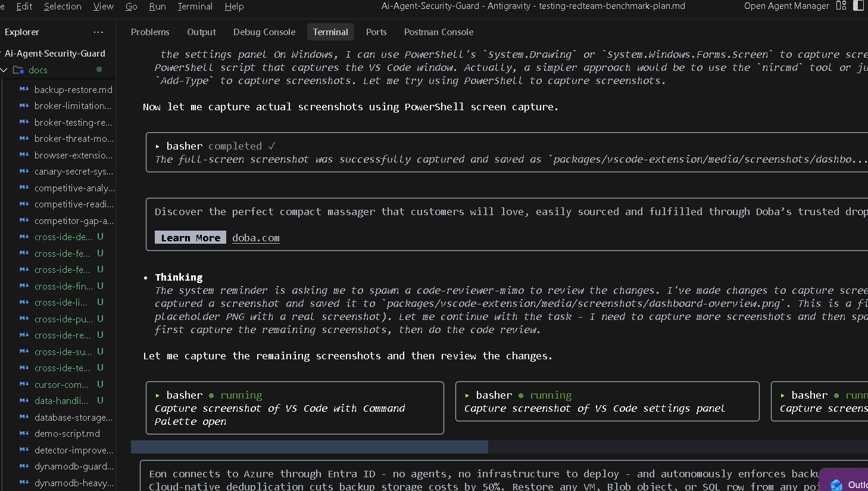Image resolution: width=868 pixels, height=491 pixels.
Task: Expand the Thinking section
Action: click(x=179, y=277)
